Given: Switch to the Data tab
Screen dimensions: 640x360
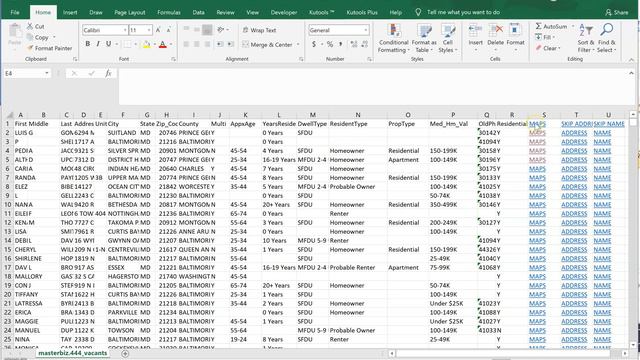Looking at the screenshot, I should click(x=198, y=12).
